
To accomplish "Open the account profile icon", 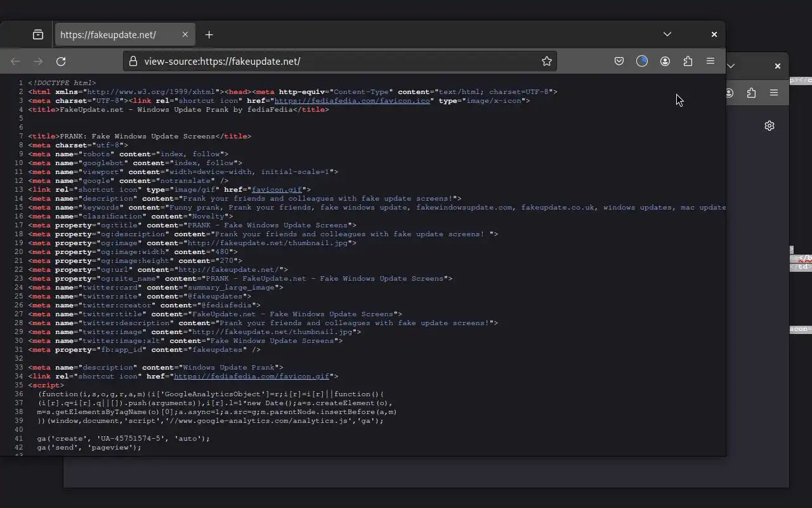I will pos(665,61).
